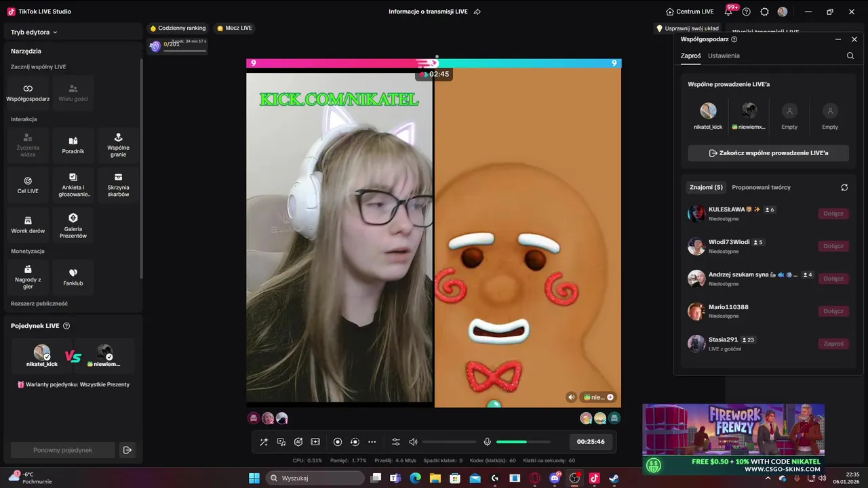Open Cel LIVE goal tool
This screenshot has width=868, height=488.
[28, 186]
